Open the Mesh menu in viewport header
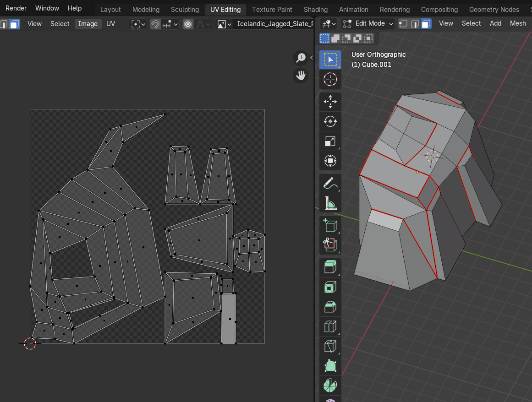The image size is (532, 402). (x=518, y=23)
